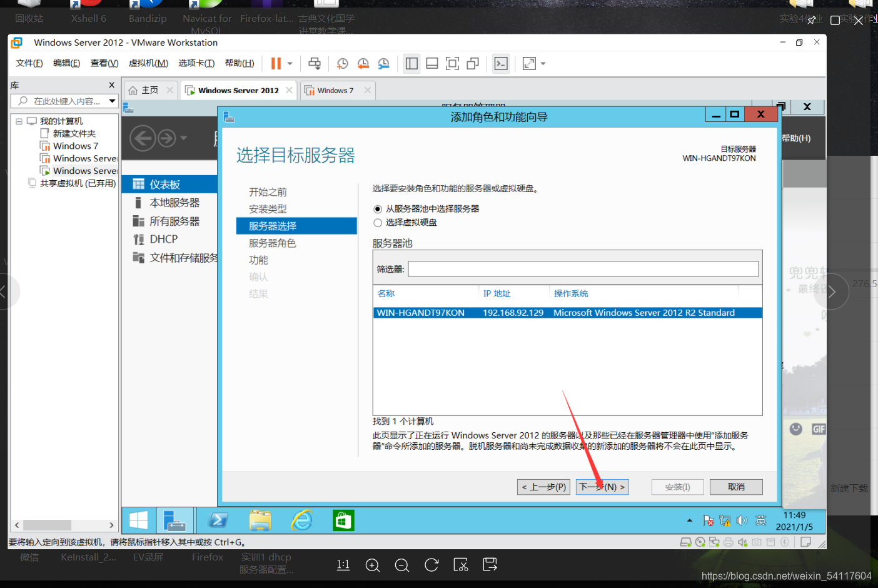This screenshot has width=878, height=588.
Task: Go to the 开始之前 wizard step
Action: 268,192
